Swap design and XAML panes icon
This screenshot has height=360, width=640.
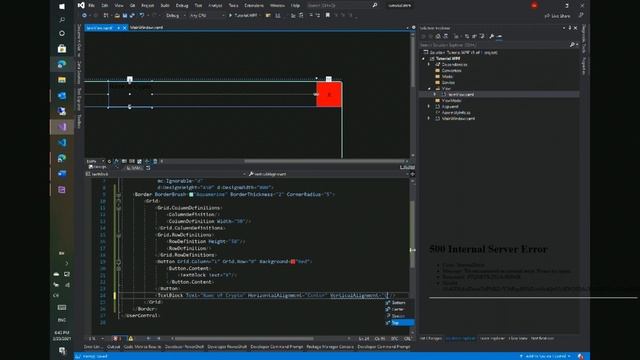point(148,168)
